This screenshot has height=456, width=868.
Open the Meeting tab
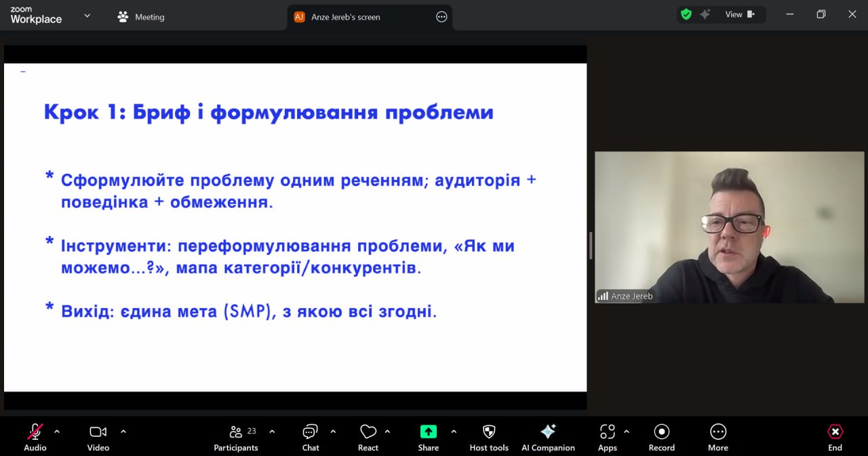(x=141, y=17)
